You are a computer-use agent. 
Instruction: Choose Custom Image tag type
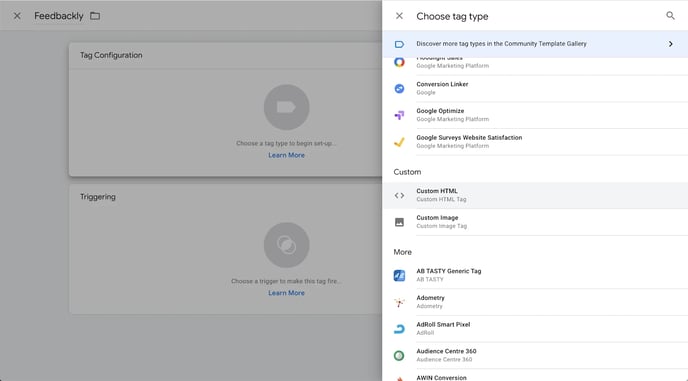click(x=535, y=222)
